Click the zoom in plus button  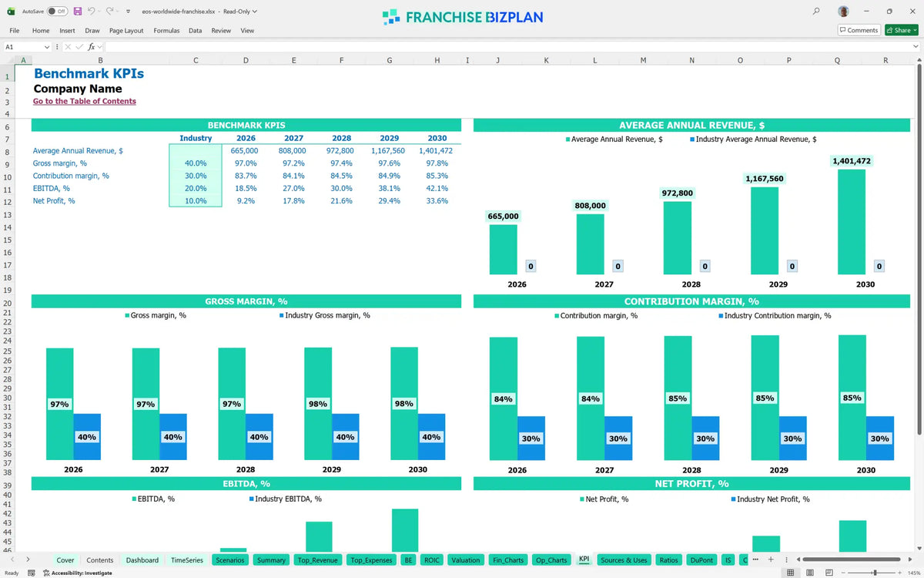(x=901, y=573)
